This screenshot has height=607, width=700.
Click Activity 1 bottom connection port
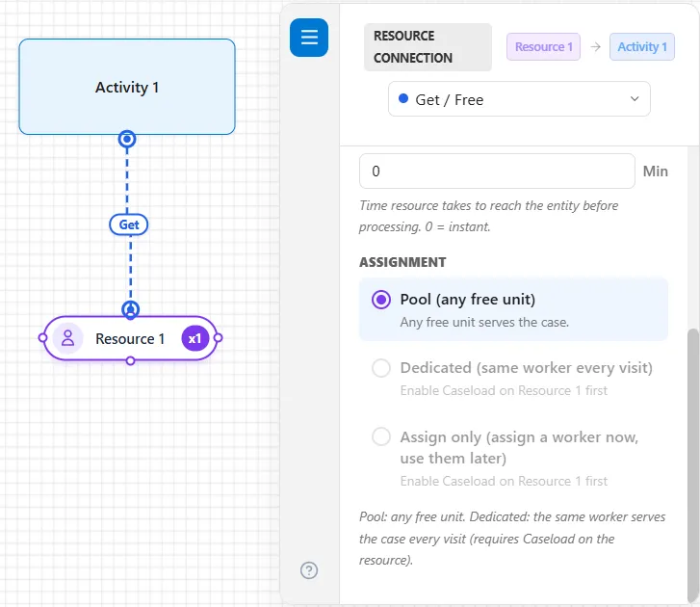(127, 140)
